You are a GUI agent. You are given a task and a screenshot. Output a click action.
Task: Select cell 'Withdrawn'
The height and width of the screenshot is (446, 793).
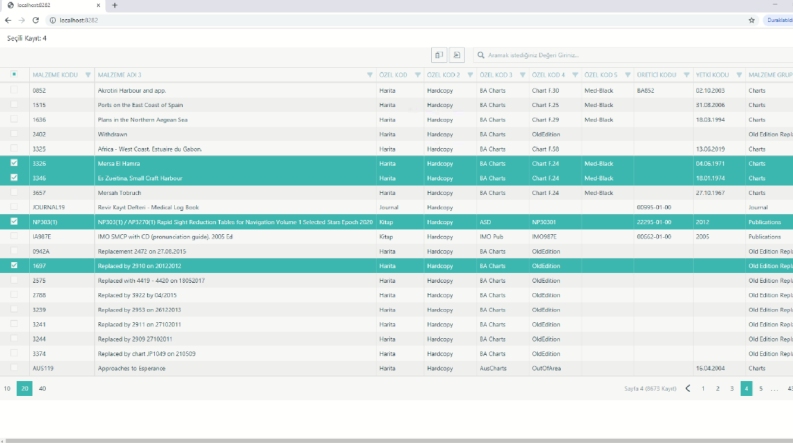(x=112, y=135)
